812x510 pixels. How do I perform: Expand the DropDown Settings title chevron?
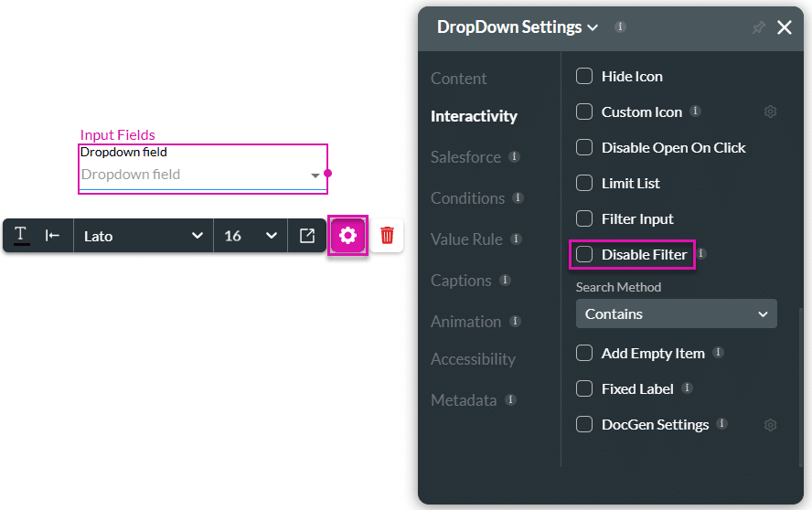(x=593, y=27)
